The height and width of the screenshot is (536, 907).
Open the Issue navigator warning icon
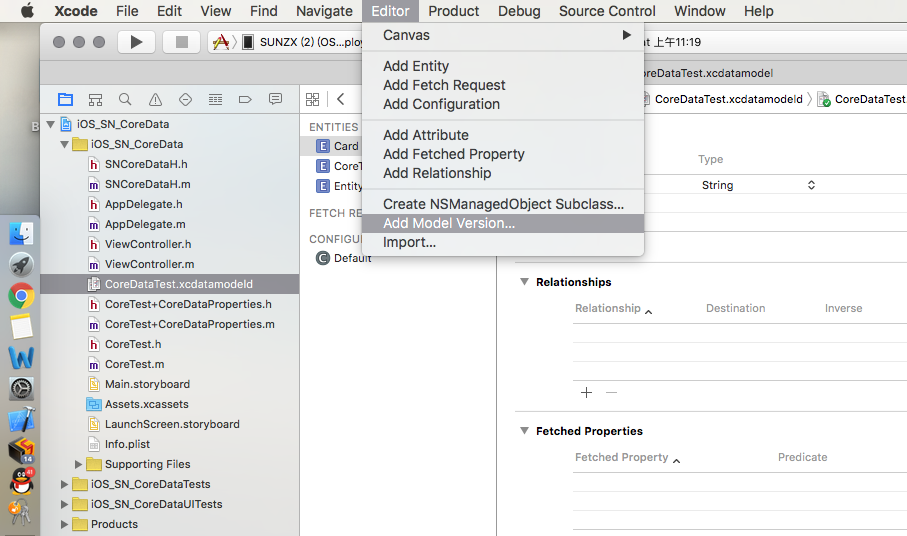(x=155, y=99)
